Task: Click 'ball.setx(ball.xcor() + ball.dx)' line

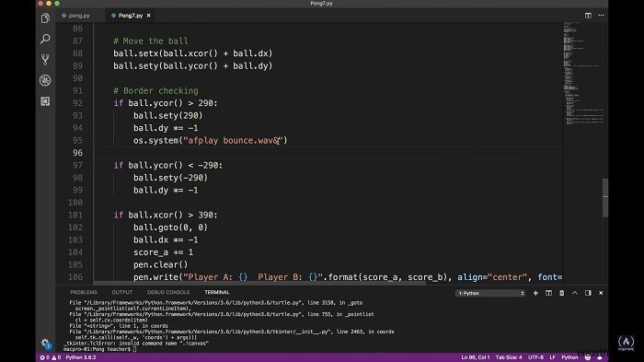Action: point(193,53)
